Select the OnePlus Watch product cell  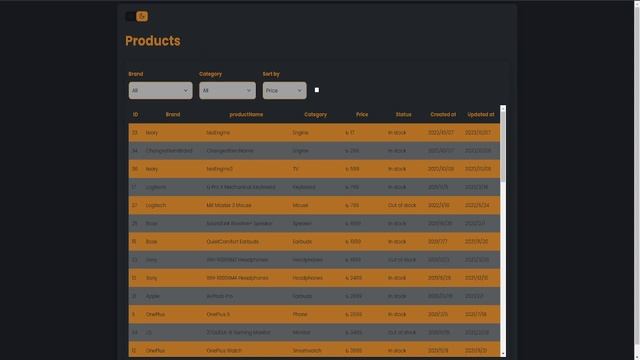click(x=224, y=351)
